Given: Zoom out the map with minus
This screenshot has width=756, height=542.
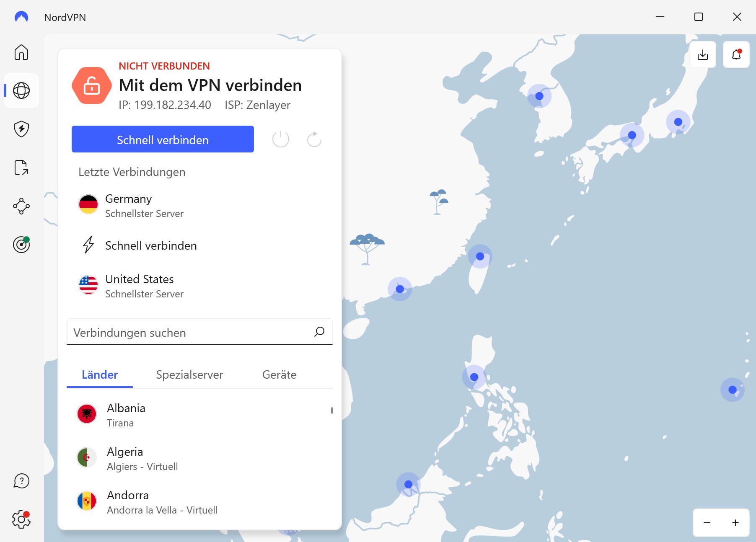Looking at the screenshot, I should [707, 523].
